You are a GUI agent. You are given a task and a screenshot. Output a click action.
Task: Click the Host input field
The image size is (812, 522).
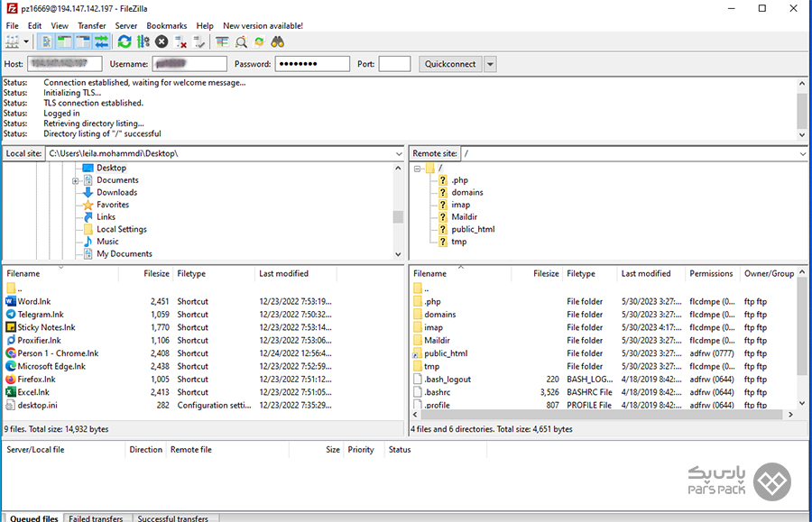[x=65, y=64]
